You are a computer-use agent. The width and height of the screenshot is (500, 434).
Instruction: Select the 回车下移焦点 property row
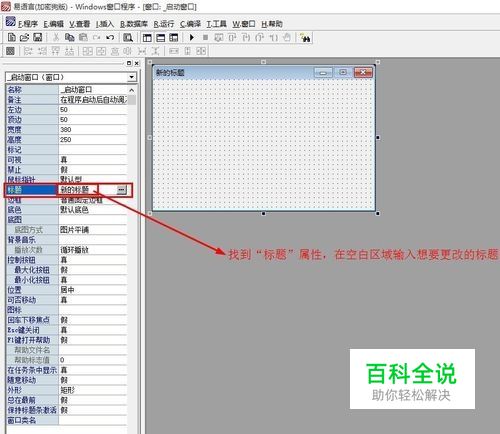tap(66, 320)
